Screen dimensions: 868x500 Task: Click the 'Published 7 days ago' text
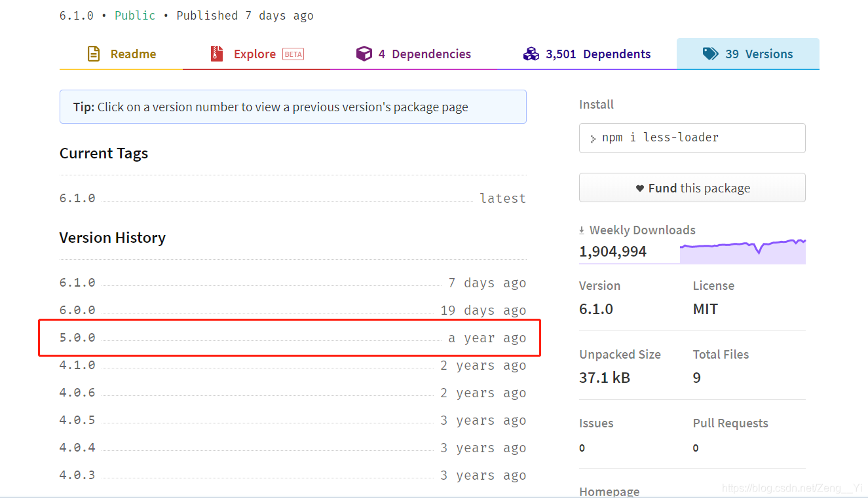point(245,16)
